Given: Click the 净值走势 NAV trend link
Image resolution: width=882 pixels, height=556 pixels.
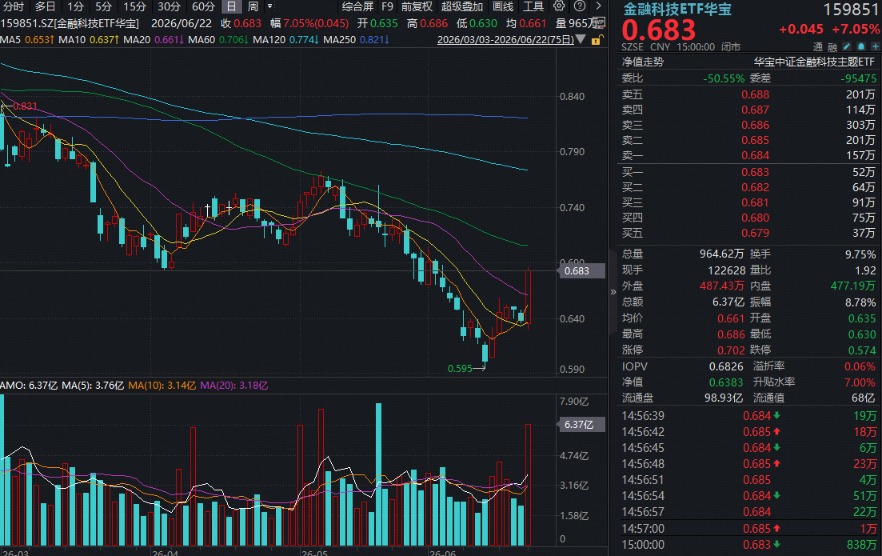Looking at the screenshot, I should (x=643, y=62).
